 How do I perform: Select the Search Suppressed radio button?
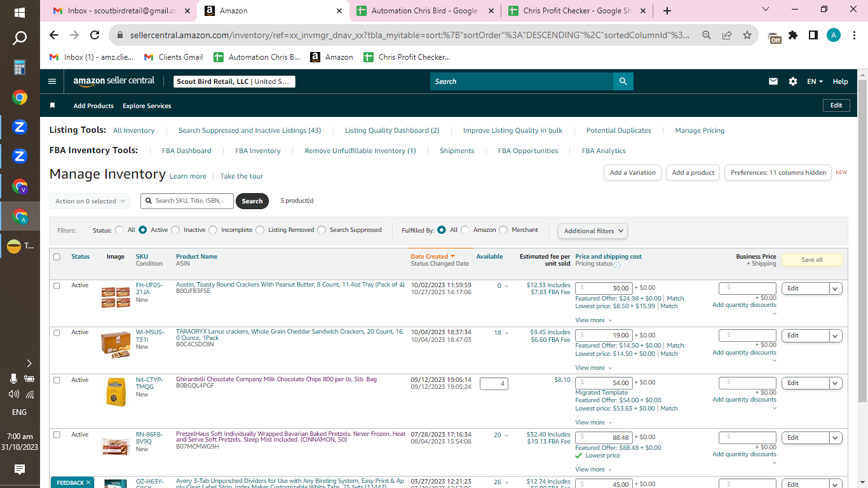(x=321, y=230)
